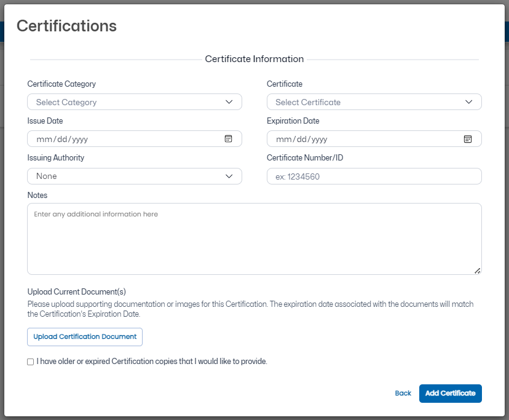Open the Issue Date calendar picker icon
509x420 pixels.
pyautogui.click(x=228, y=139)
